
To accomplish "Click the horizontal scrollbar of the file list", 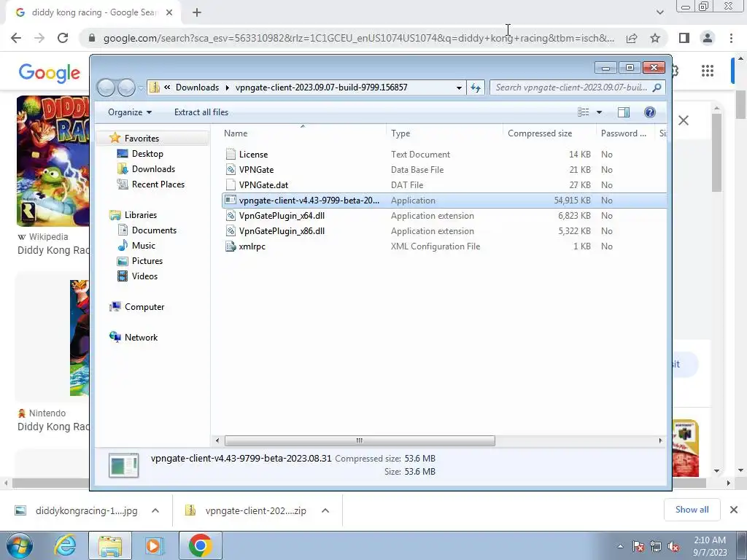I will point(360,440).
